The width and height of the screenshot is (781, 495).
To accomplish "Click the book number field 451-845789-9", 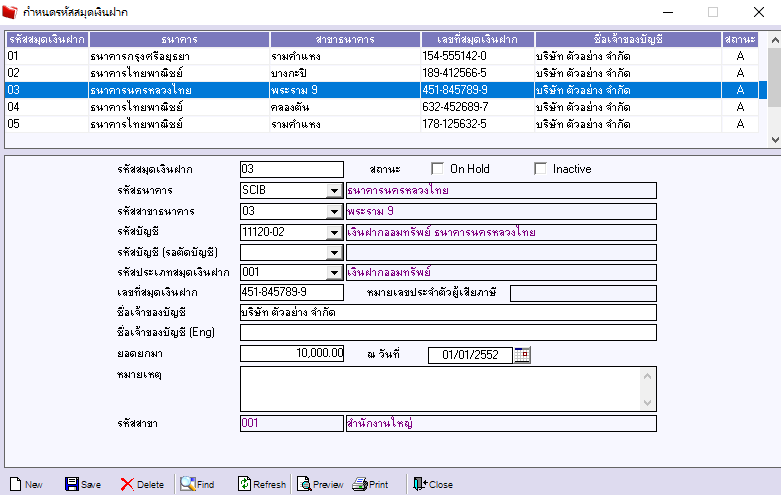I will coord(291,292).
